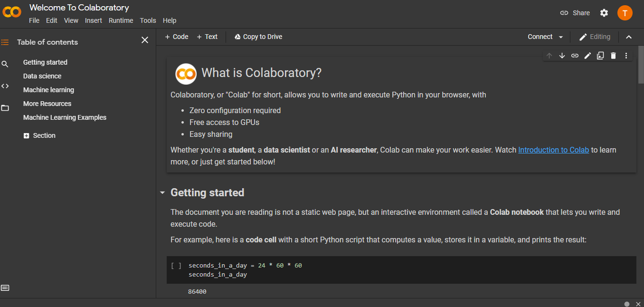Open the Connect dropdown arrow
The image size is (644, 307).
561,37
